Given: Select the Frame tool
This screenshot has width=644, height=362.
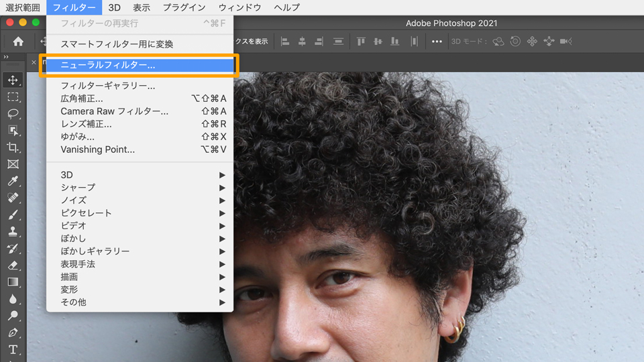Looking at the screenshot, I should click(x=13, y=164).
